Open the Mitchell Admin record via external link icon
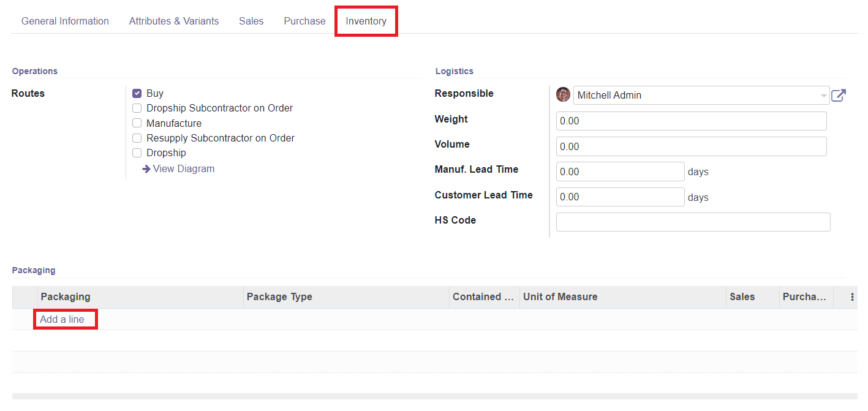868x411 pixels. tap(839, 95)
